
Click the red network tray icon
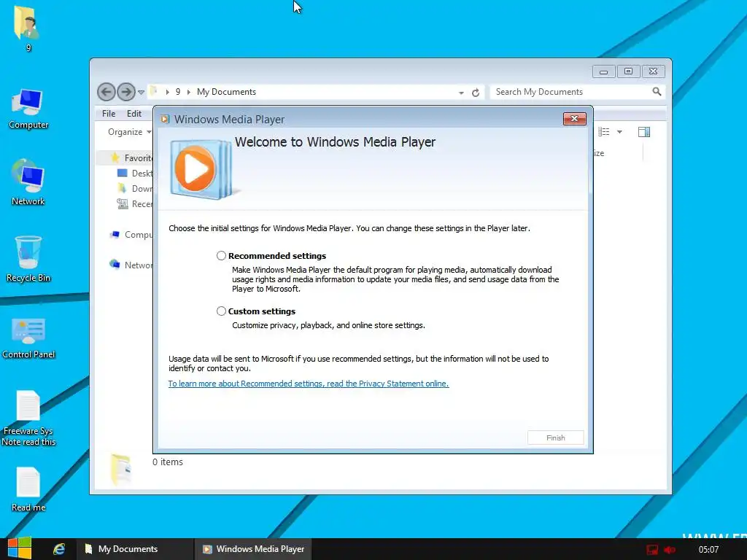click(x=651, y=550)
